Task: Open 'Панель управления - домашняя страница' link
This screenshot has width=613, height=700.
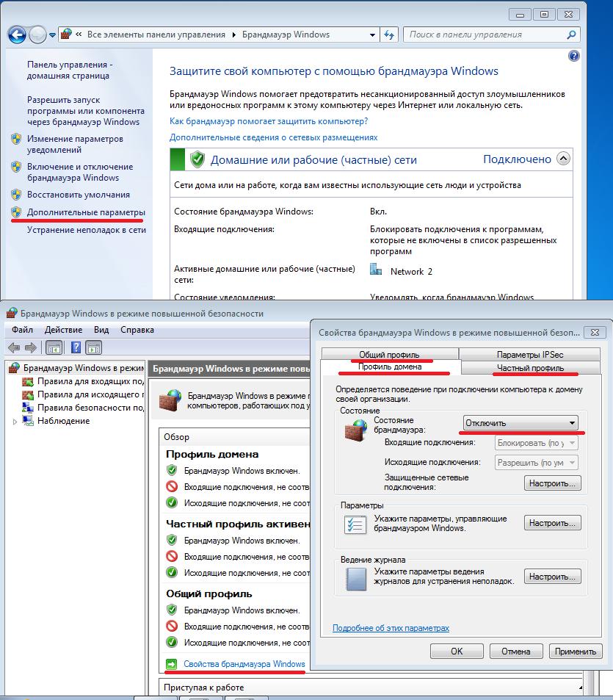Action: pyautogui.click(x=70, y=70)
